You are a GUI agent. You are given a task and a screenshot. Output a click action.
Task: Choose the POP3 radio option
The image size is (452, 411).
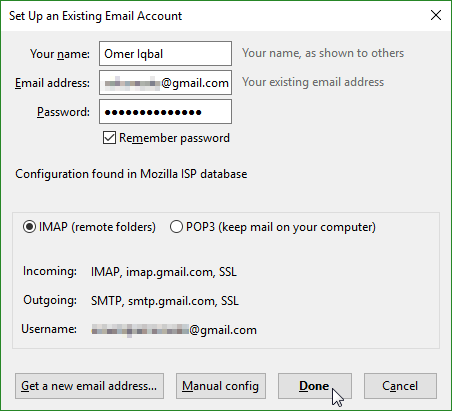pos(176,227)
